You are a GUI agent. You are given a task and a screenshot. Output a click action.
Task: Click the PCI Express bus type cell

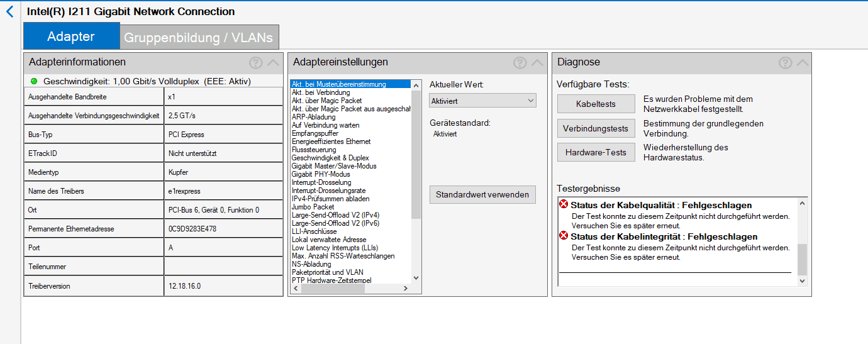pyautogui.click(x=223, y=135)
